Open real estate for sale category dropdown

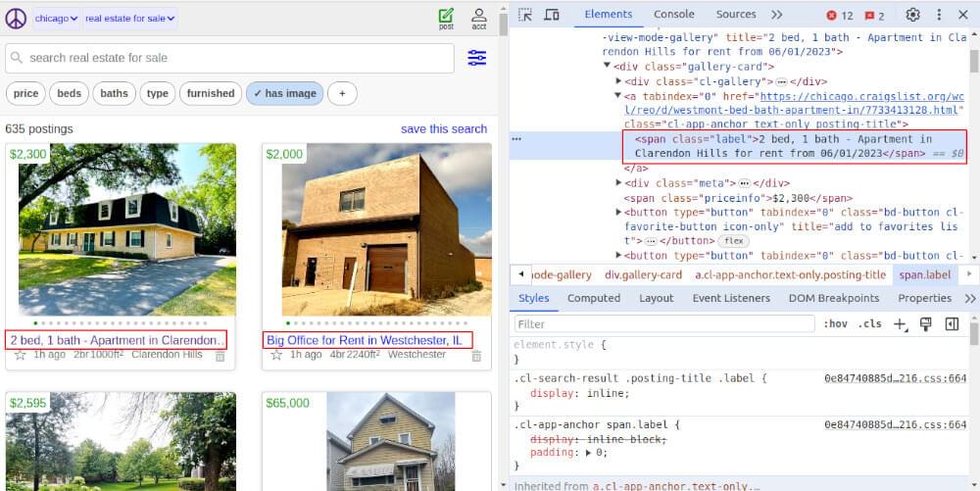[130, 19]
